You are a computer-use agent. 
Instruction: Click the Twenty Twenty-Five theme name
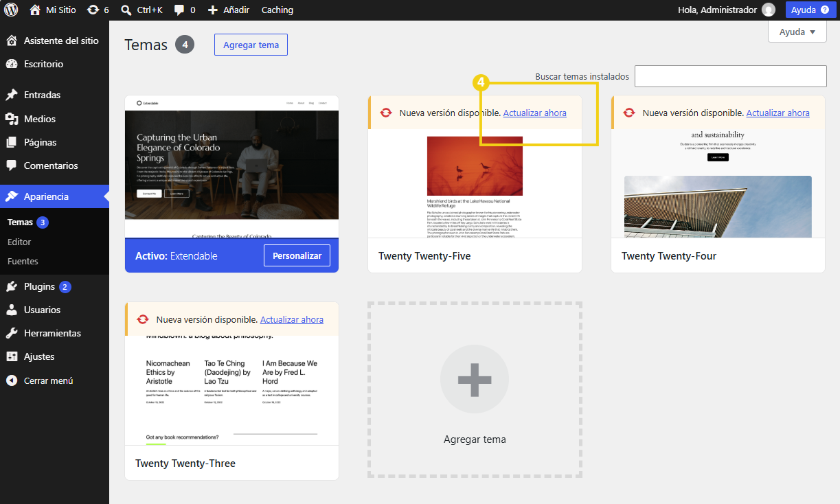pos(424,255)
